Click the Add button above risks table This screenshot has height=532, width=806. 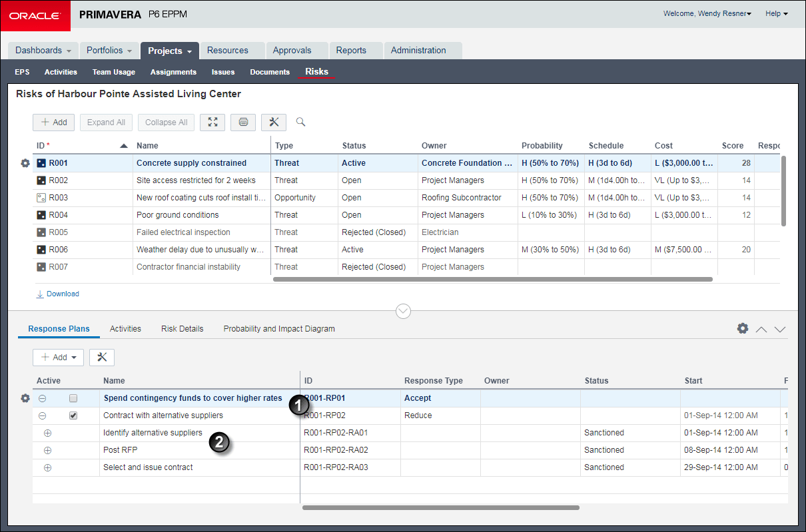point(54,122)
